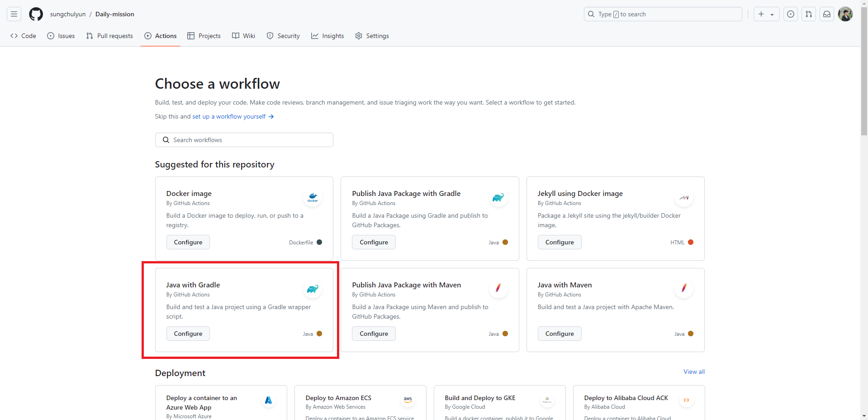This screenshot has width=868, height=420.
Task: Focus the Search workflows input field
Action: click(244, 140)
